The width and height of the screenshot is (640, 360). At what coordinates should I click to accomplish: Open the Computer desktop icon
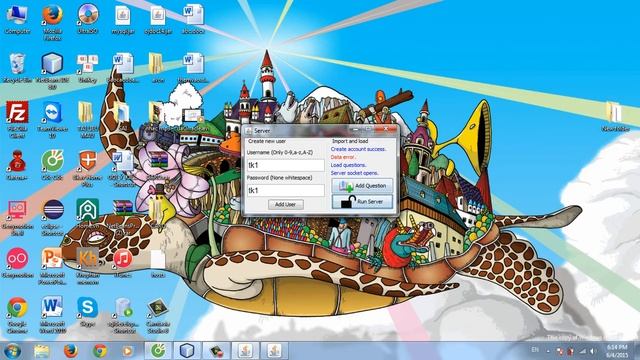tap(17, 19)
